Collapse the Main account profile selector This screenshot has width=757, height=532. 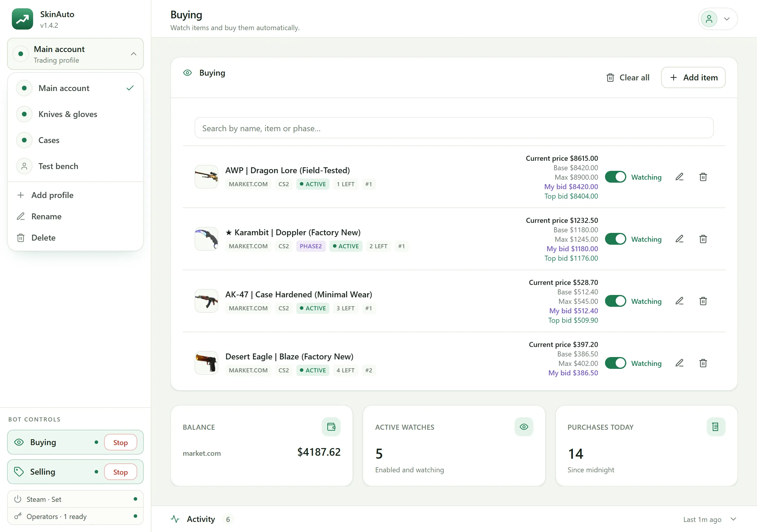point(75,54)
